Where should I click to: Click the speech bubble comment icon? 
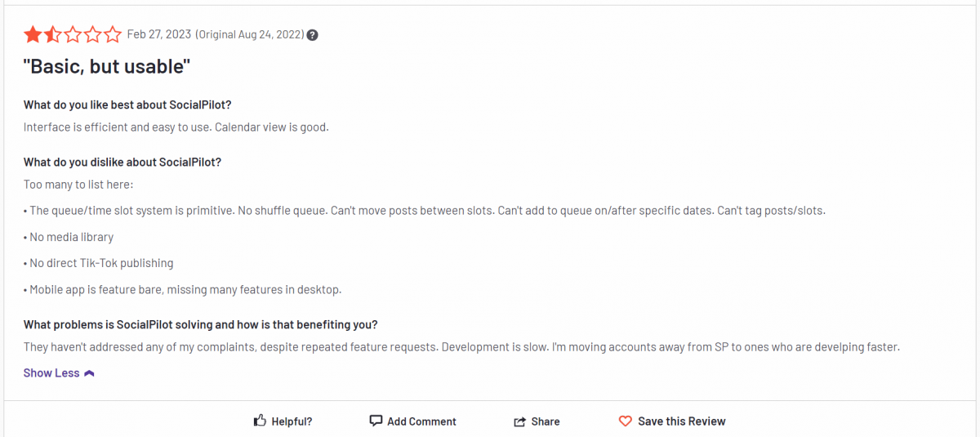[x=376, y=421]
